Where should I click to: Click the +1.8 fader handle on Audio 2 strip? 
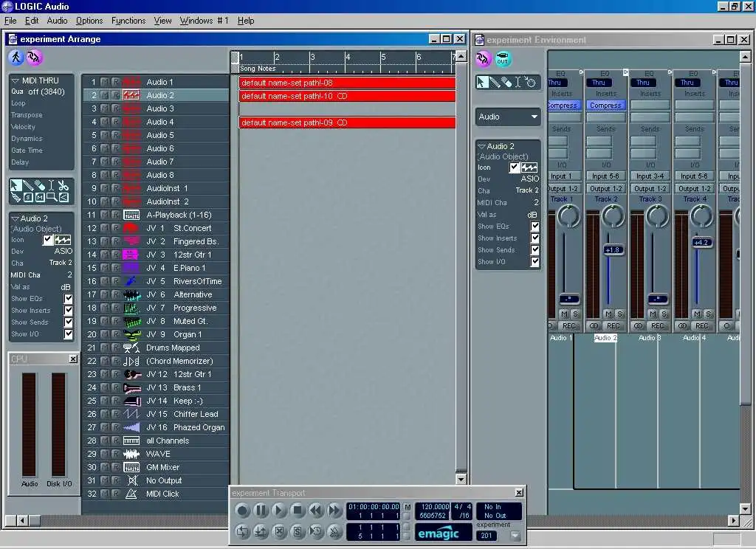[x=613, y=249]
